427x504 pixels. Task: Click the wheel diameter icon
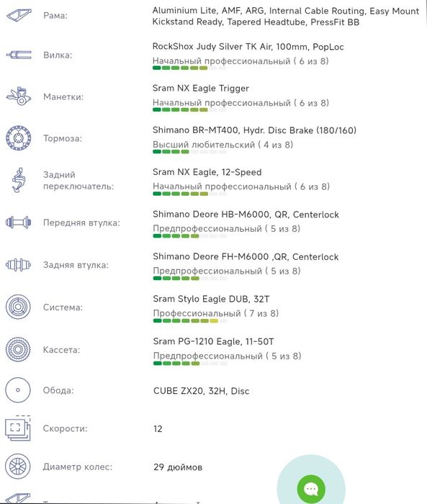(x=18, y=466)
